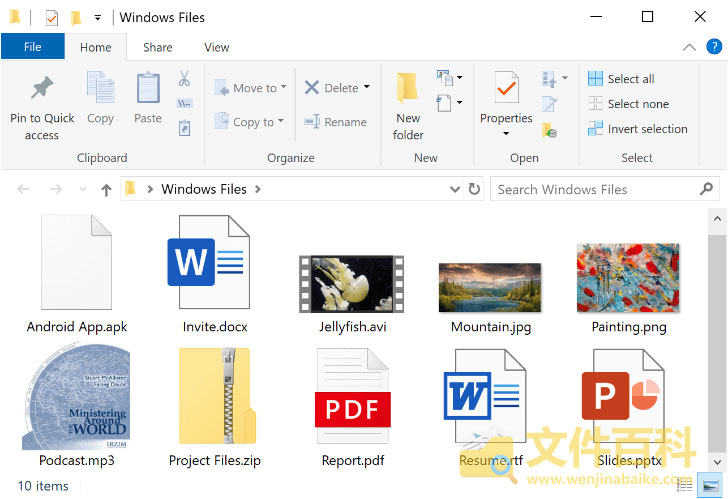Click the Paste shortcut icon

click(x=184, y=128)
